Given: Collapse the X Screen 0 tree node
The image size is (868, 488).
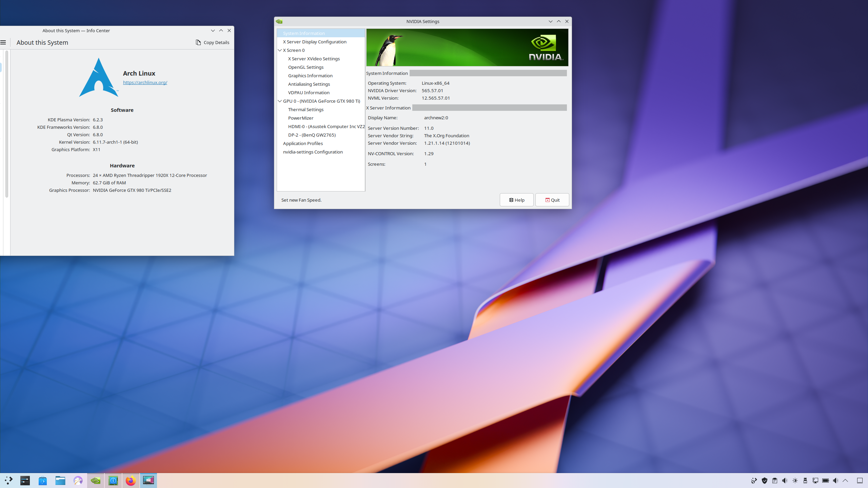Looking at the screenshot, I should pos(280,50).
